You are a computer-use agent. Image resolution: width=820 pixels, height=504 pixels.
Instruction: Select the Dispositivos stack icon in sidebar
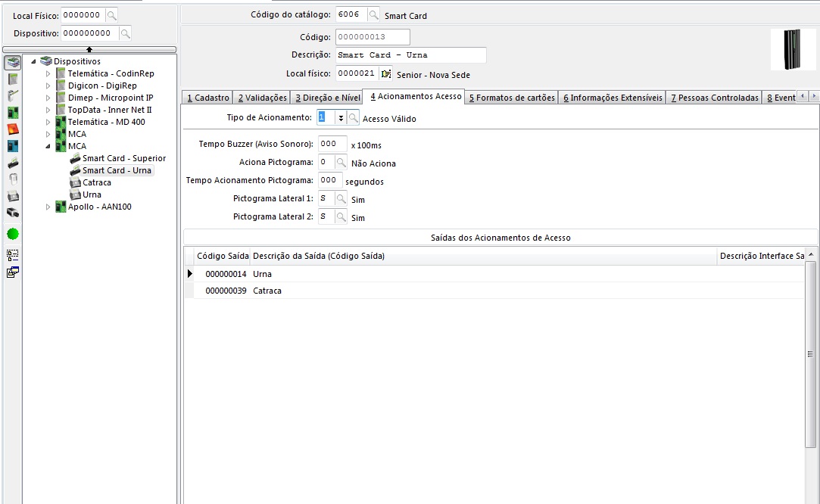point(13,62)
